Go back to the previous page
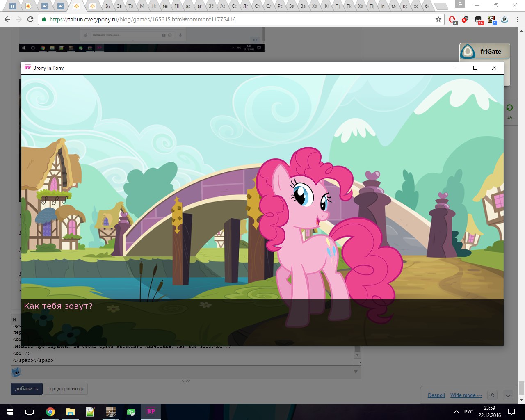Image resolution: width=525 pixels, height=420 pixels. coord(7,19)
